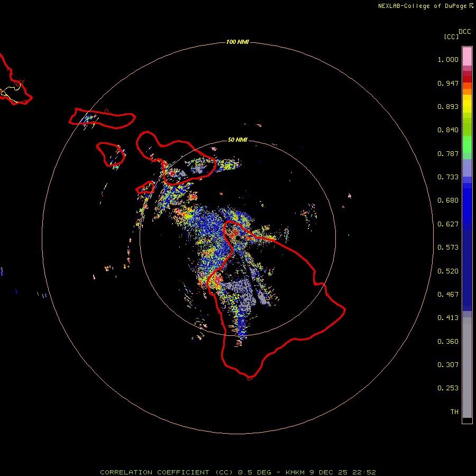
Task: Select the red swatch above 0.947
Action: click(x=467, y=79)
